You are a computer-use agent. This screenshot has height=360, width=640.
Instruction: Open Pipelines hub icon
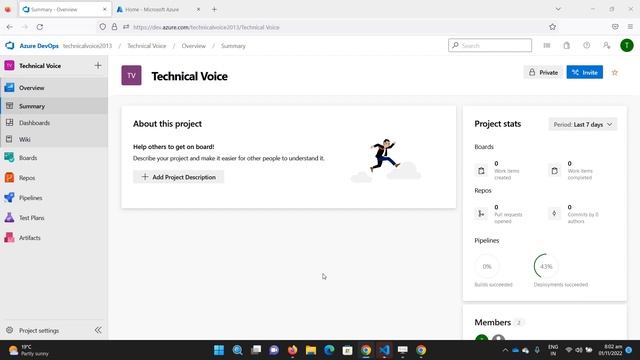pos(9,198)
